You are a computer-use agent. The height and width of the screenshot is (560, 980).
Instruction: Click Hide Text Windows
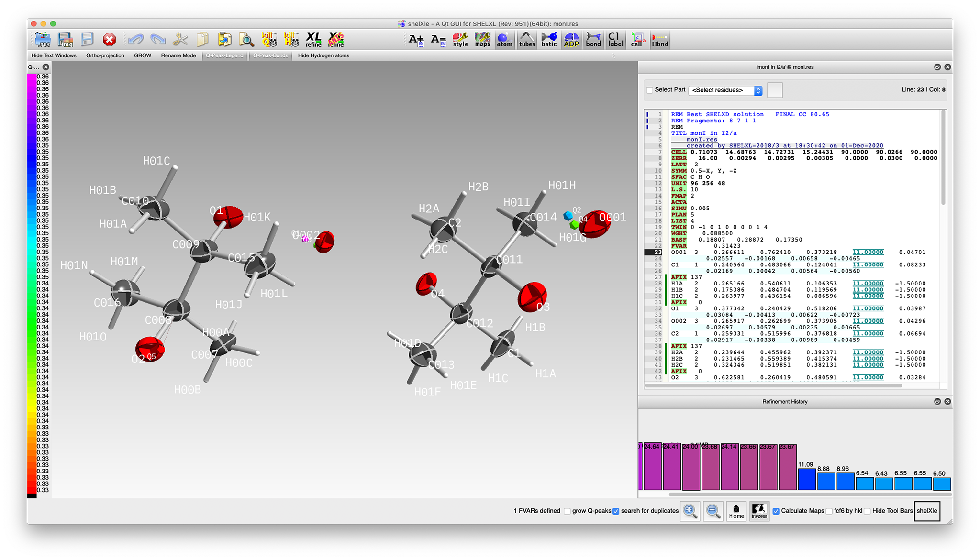(x=54, y=55)
